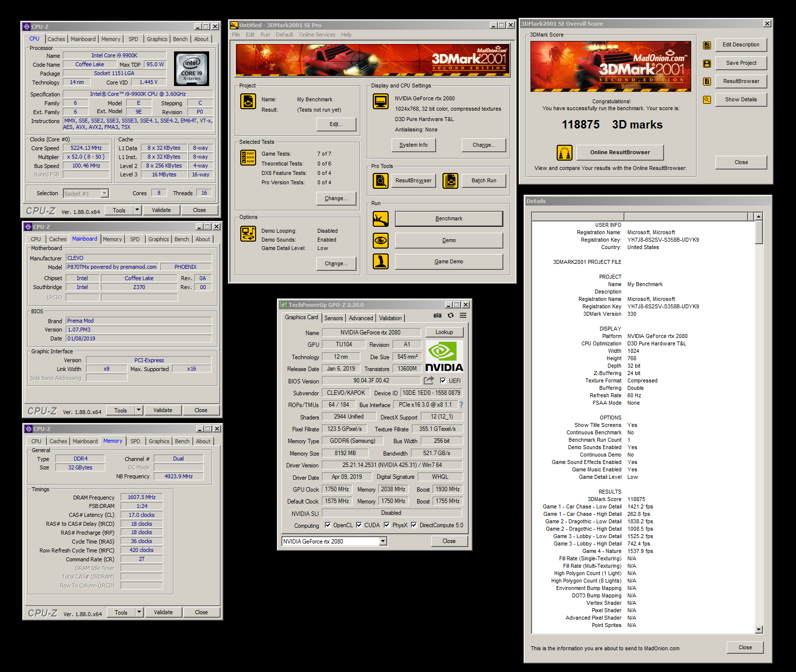Click Change button under Selected Tests
The height and width of the screenshot is (672, 796).
point(336,199)
